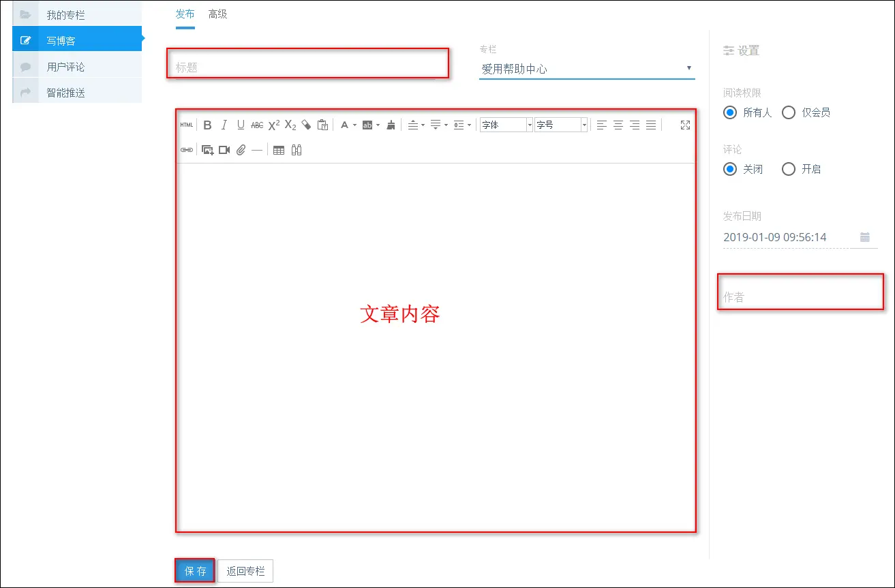This screenshot has width=895, height=588.
Task: Select 仅会员 reading permission
Action: (x=789, y=112)
